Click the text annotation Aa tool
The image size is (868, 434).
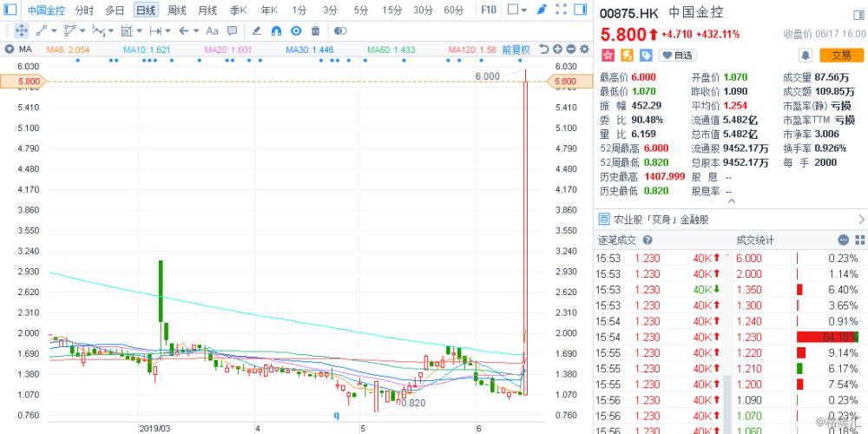click(212, 31)
